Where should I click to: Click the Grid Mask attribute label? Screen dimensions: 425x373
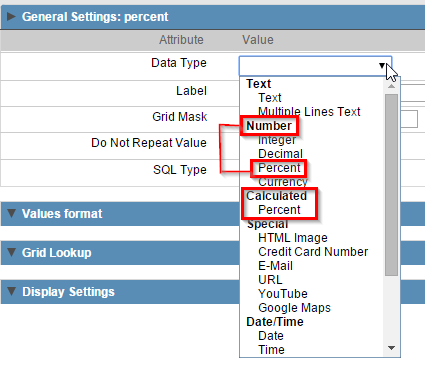click(180, 117)
